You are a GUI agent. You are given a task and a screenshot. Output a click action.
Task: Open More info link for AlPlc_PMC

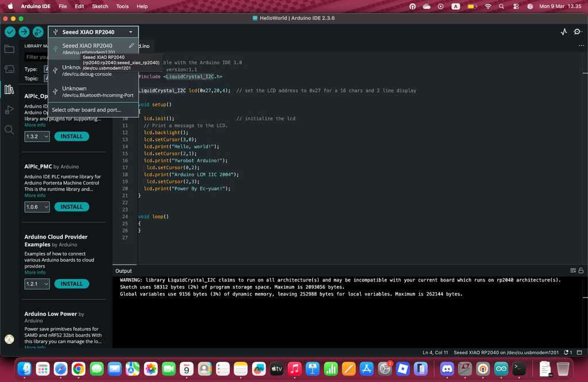(35, 195)
